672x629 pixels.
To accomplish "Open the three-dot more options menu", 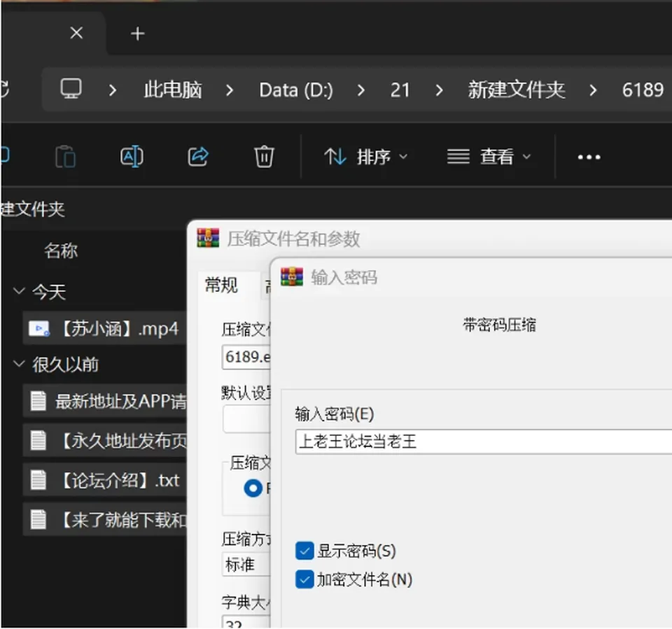I will (x=589, y=157).
